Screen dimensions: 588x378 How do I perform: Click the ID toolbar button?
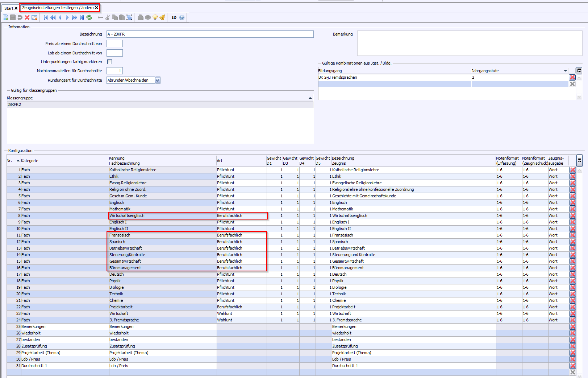pyautogui.click(x=174, y=17)
